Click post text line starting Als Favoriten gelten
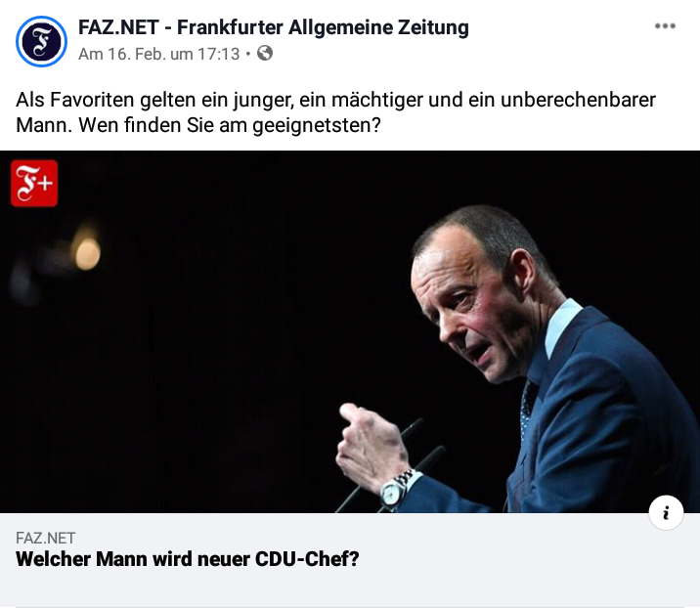 point(335,100)
